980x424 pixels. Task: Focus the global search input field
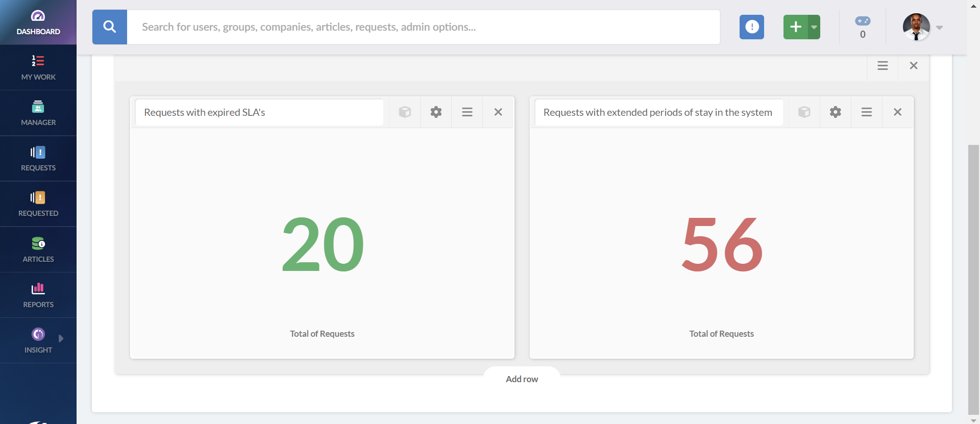pyautogui.click(x=424, y=27)
